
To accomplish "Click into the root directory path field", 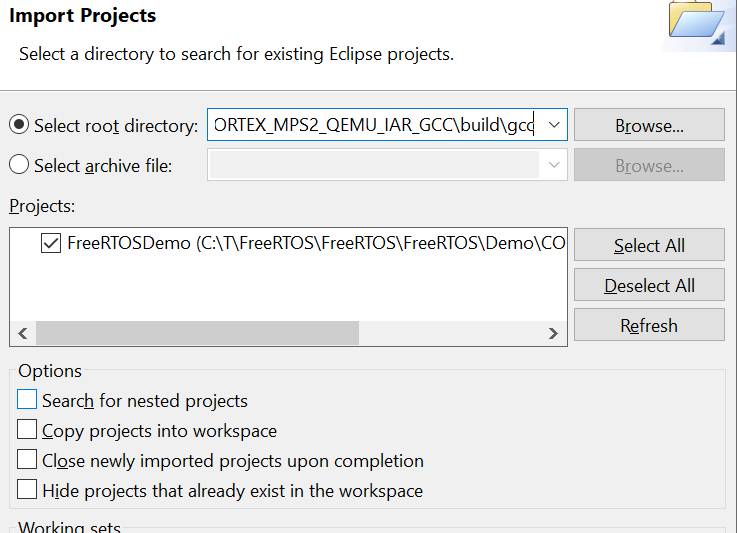I will pos(375,125).
